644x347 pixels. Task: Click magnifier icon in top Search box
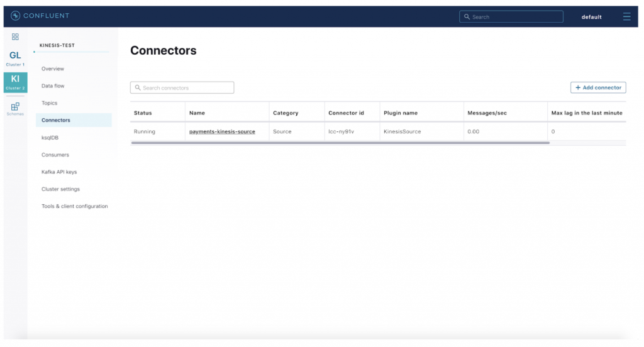(x=467, y=17)
